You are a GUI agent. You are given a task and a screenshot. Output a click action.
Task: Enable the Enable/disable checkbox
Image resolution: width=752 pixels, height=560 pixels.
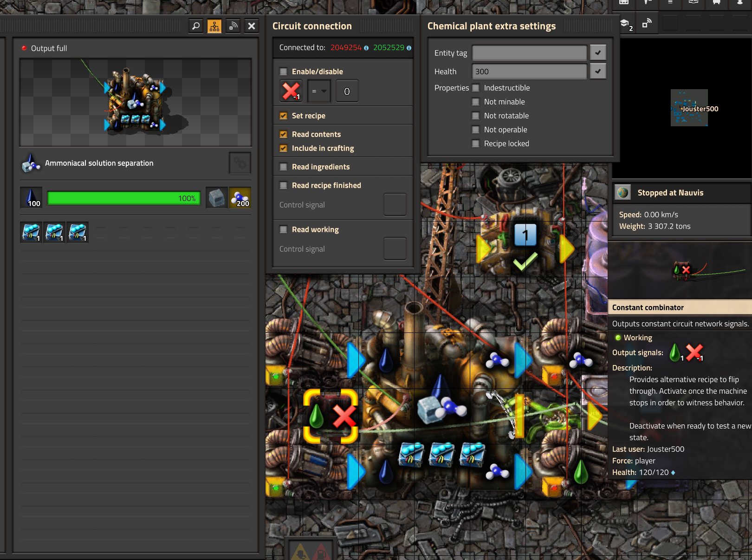284,72
